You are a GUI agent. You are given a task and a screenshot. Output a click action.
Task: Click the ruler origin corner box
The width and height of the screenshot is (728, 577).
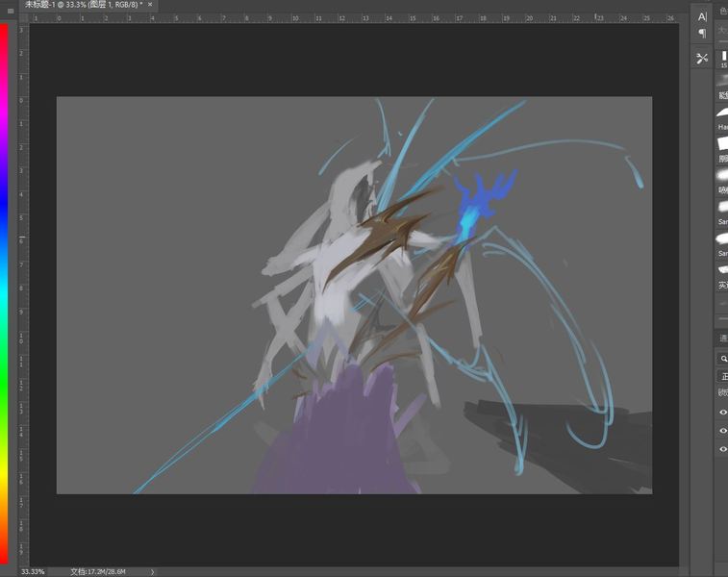click(24, 17)
